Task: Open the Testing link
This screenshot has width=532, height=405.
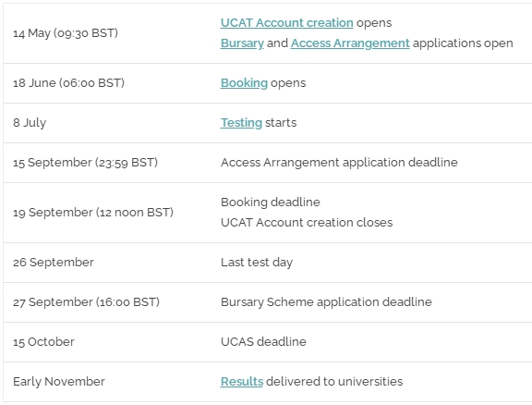Action: coord(241,123)
